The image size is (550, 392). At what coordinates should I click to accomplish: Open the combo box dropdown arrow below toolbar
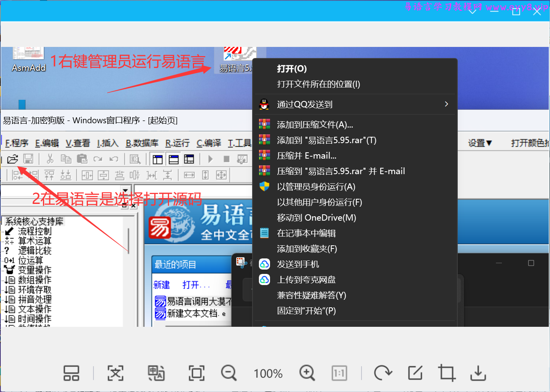point(126,190)
